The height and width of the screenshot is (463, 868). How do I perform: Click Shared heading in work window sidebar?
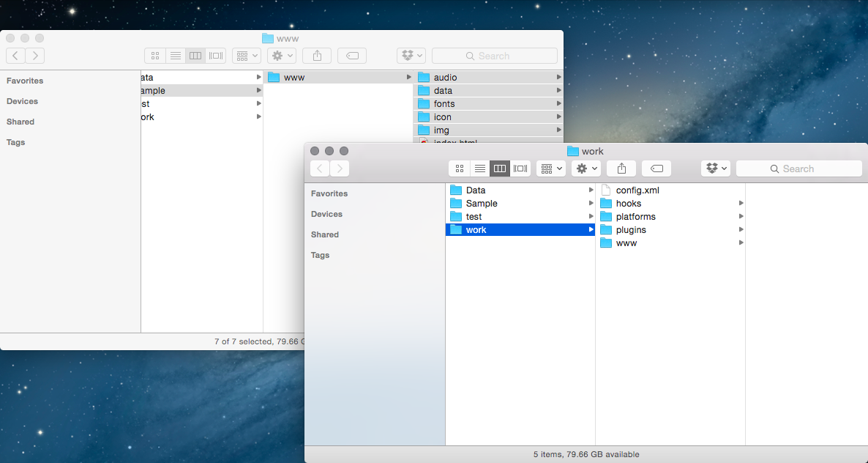click(x=325, y=234)
